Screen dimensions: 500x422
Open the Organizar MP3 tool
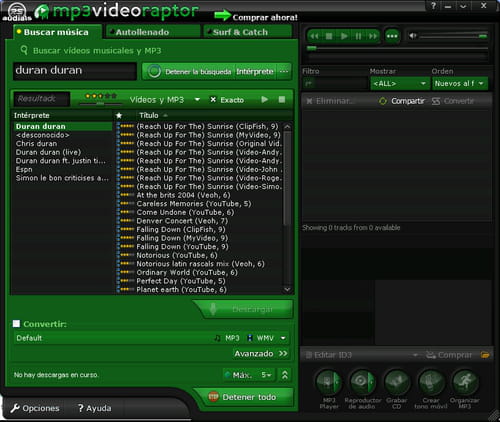[x=465, y=382]
